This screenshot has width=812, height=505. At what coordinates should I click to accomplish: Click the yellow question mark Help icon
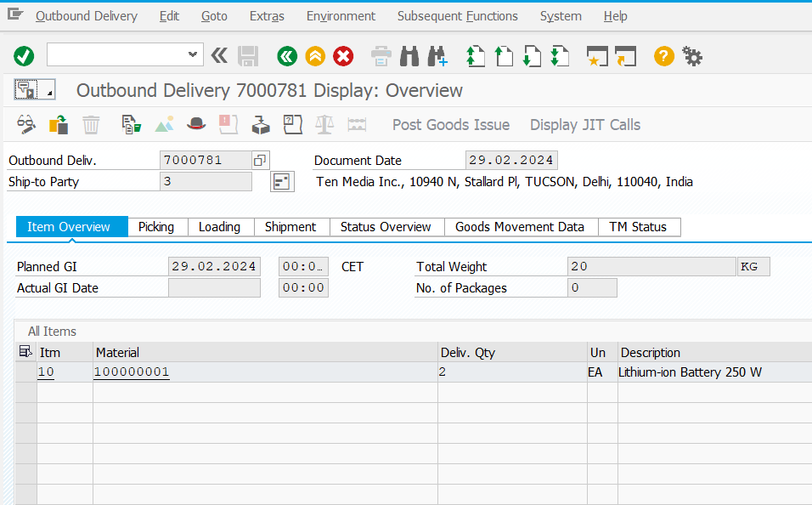[663, 56]
